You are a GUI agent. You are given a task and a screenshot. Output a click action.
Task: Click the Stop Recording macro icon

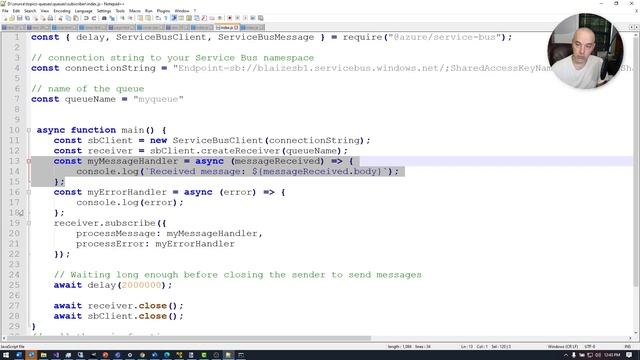click(237, 18)
